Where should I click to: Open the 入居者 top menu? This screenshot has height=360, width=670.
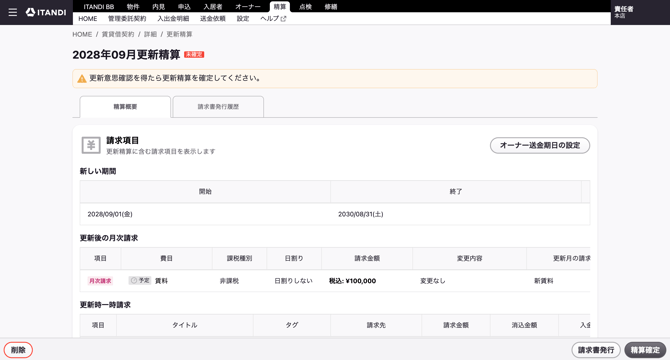(x=212, y=7)
